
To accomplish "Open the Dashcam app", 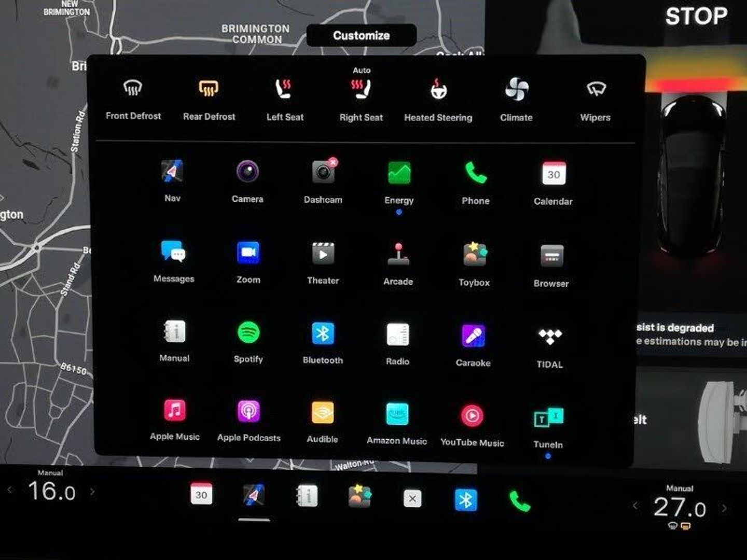I will click(323, 173).
